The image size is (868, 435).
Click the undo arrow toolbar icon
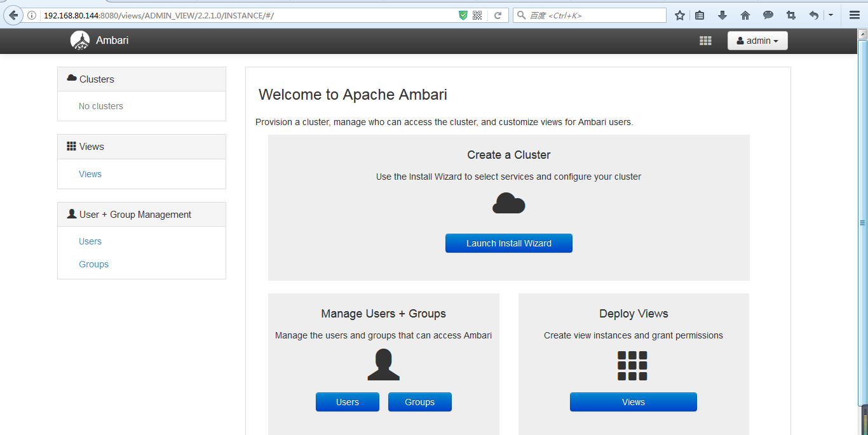(814, 15)
